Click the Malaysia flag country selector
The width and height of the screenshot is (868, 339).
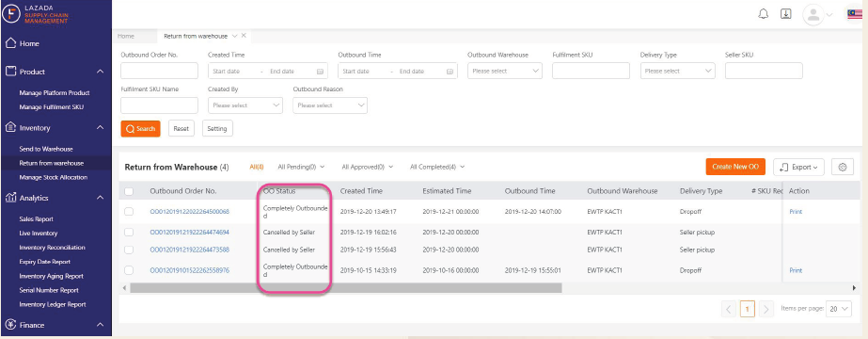click(855, 14)
